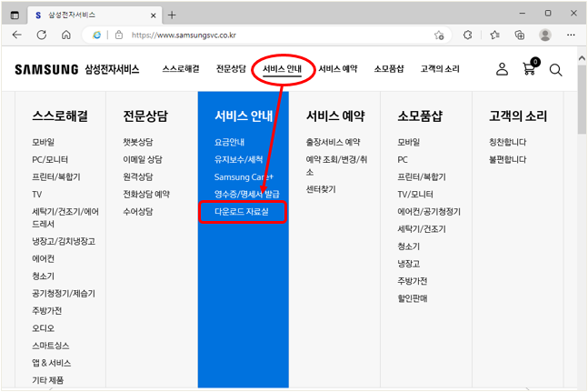
Task: Go to browser home page icon
Action: 66,35
